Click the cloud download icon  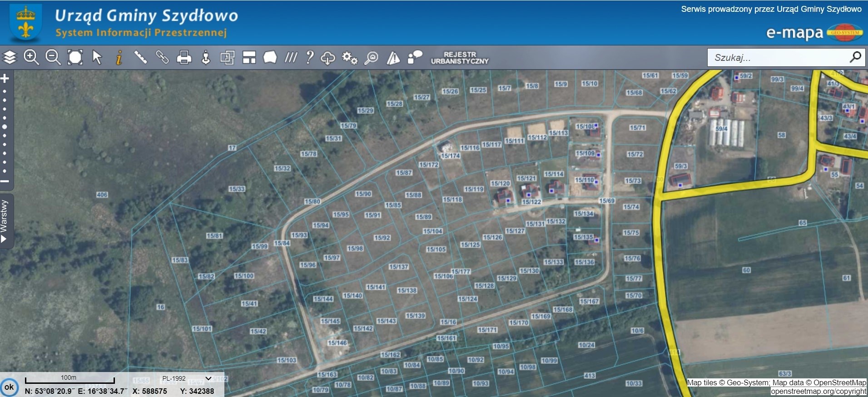[x=327, y=58]
